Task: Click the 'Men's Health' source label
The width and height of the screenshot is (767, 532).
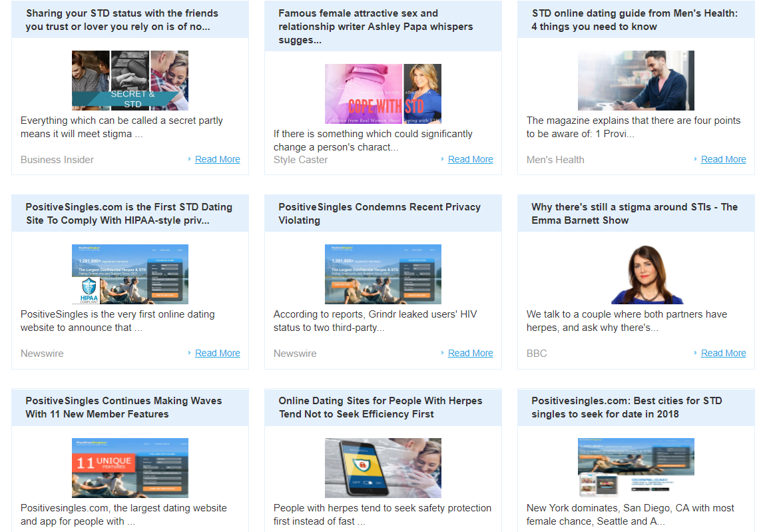Action: coord(555,160)
